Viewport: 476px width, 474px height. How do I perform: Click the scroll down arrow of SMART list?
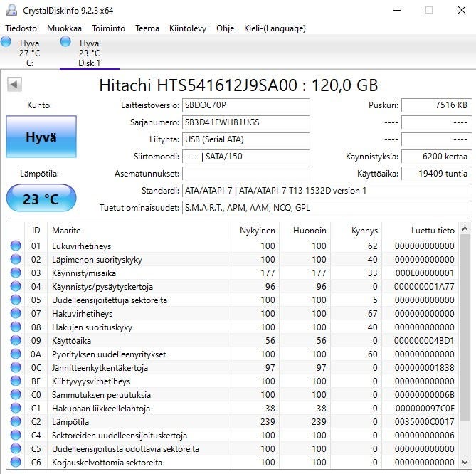tap(465, 463)
